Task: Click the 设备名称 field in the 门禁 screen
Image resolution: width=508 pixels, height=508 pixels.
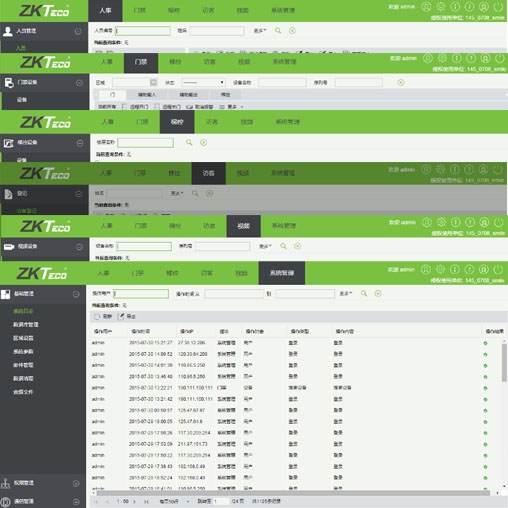Action: click(x=282, y=82)
